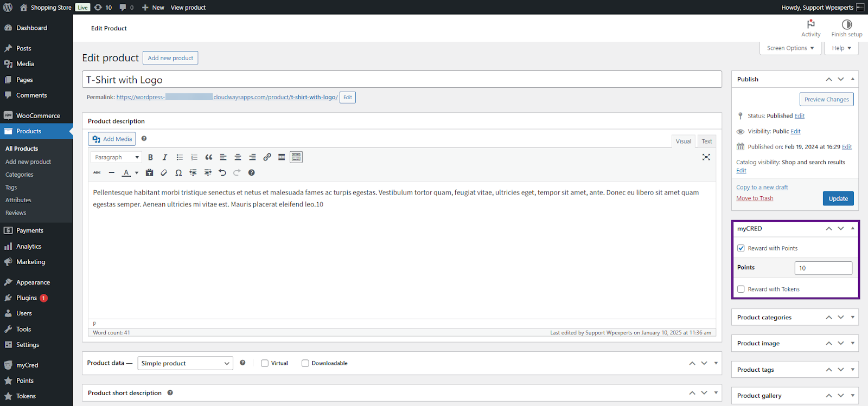
Task: Check the Virtual product option
Action: tap(265, 363)
